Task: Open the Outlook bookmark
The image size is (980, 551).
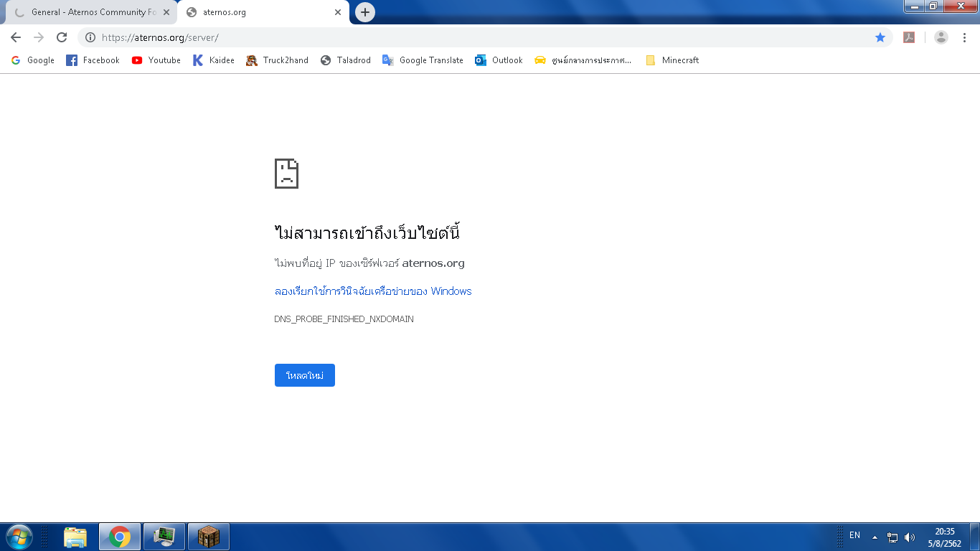Action: pyautogui.click(x=499, y=60)
